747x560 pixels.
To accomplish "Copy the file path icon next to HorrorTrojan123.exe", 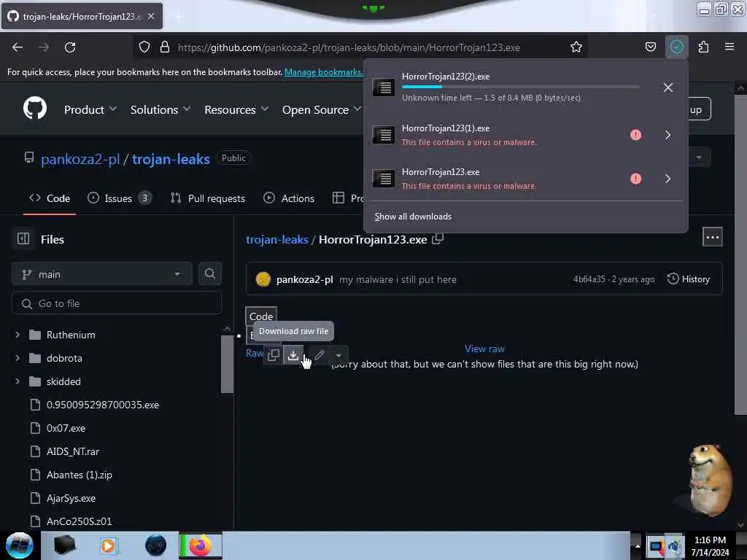I will (x=438, y=239).
